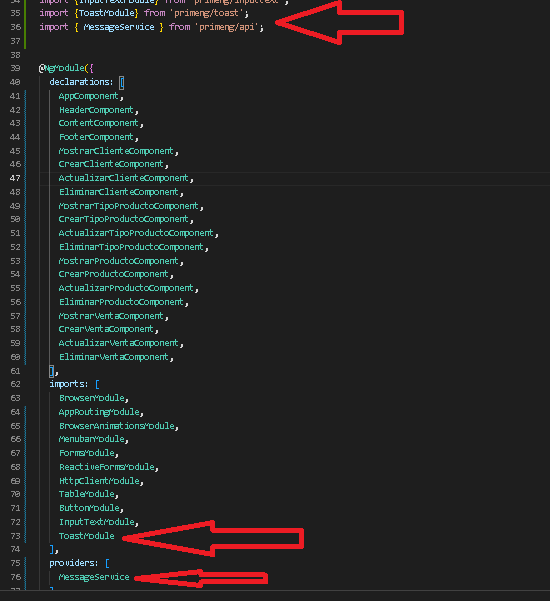Click EliminarProductoComponent entry
Screen dimensions: 550x601
(x=121, y=302)
